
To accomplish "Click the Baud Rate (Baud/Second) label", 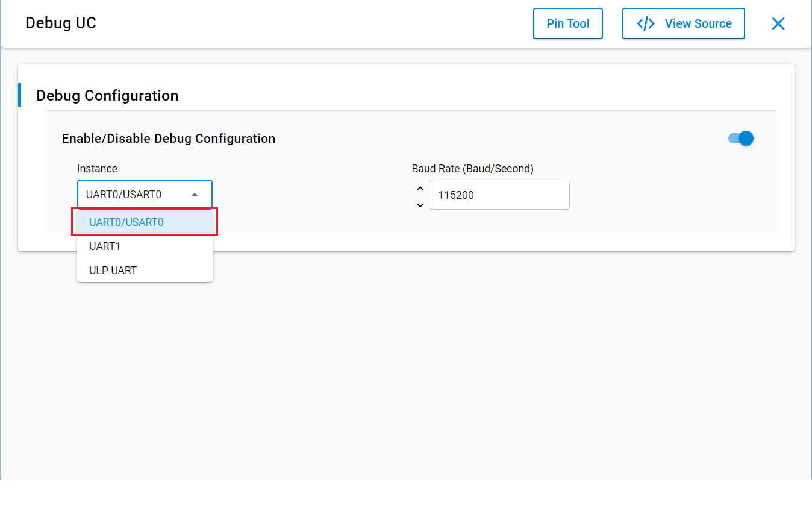I will [473, 169].
